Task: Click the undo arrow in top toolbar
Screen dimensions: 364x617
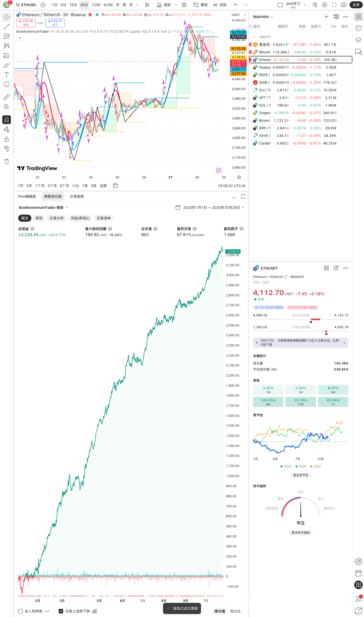Action: tap(236, 5)
